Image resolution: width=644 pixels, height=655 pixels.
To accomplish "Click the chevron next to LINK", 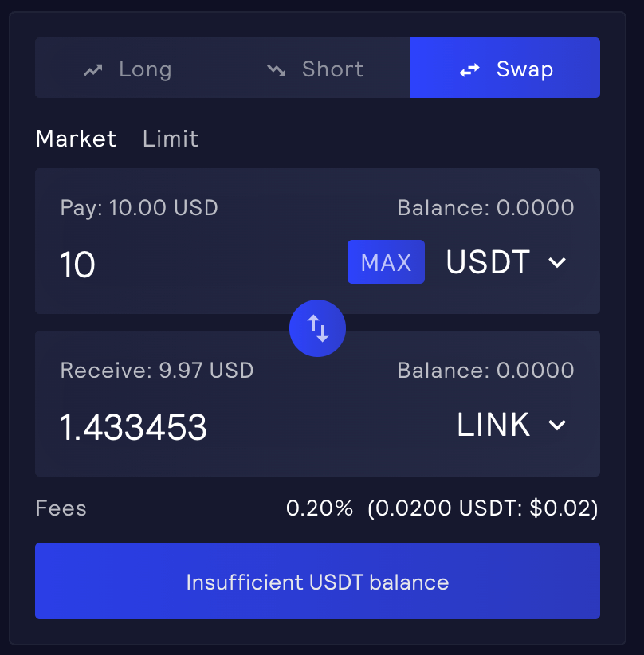I will pyautogui.click(x=557, y=426).
